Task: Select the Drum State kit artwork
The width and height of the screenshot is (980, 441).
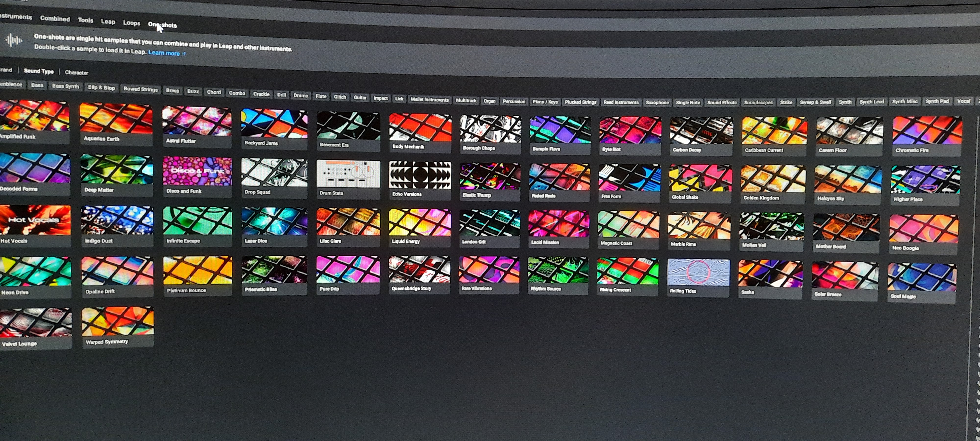Action: (348, 174)
